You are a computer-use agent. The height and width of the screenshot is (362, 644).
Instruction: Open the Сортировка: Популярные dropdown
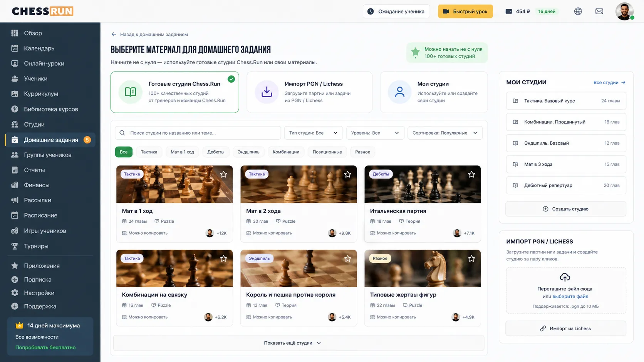445,133
